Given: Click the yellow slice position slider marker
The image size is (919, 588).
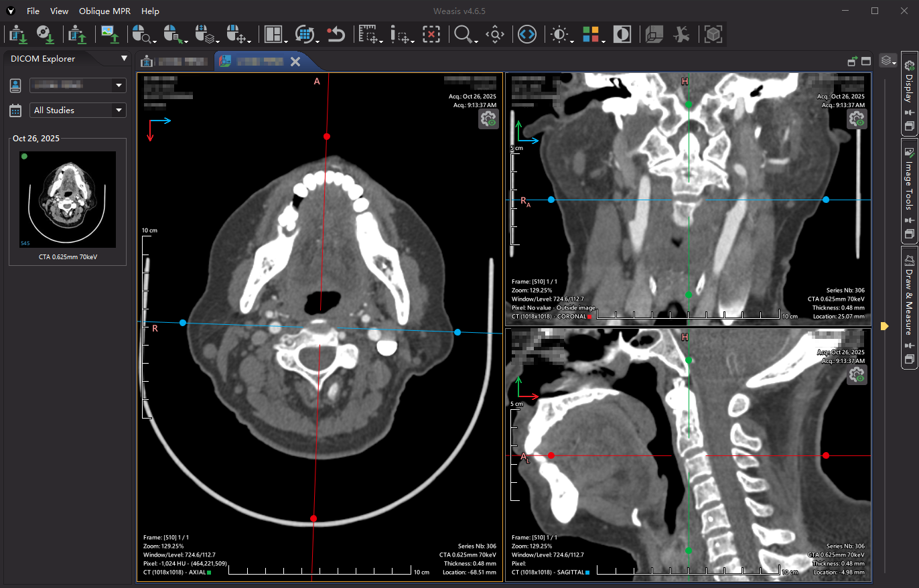Looking at the screenshot, I should (x=885, y=326).
